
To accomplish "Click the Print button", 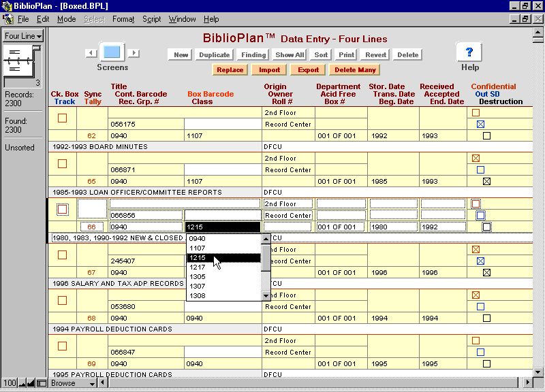I will tap(346, 54).
